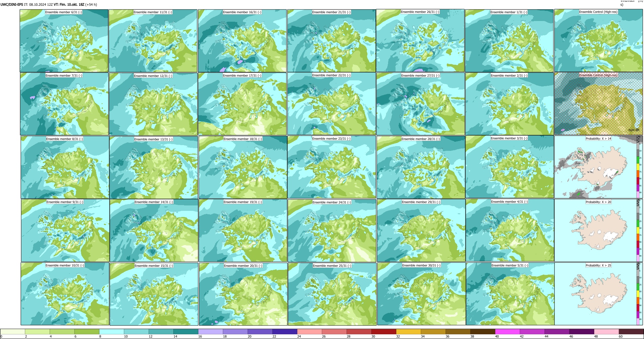644x339 pixels.
Task: Pick the dark maroon above-60 legend swatch
Action: tap(631, 332)
